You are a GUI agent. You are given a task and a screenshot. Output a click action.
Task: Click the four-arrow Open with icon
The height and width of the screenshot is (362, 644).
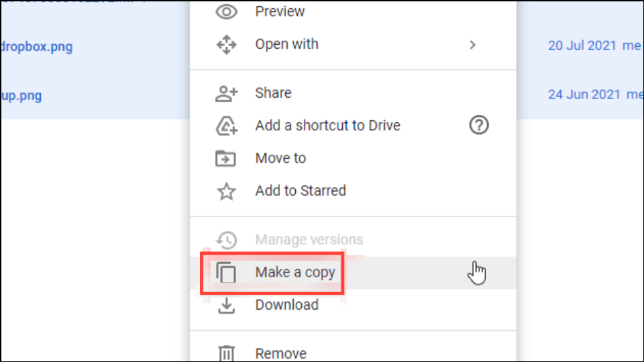click(226, 45)
